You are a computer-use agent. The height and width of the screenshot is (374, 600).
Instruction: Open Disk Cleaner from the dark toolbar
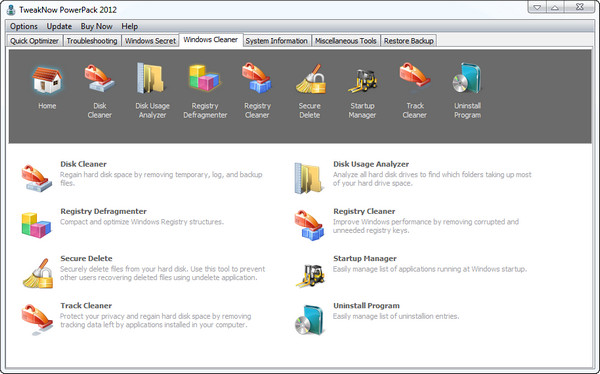coord(99,78)
